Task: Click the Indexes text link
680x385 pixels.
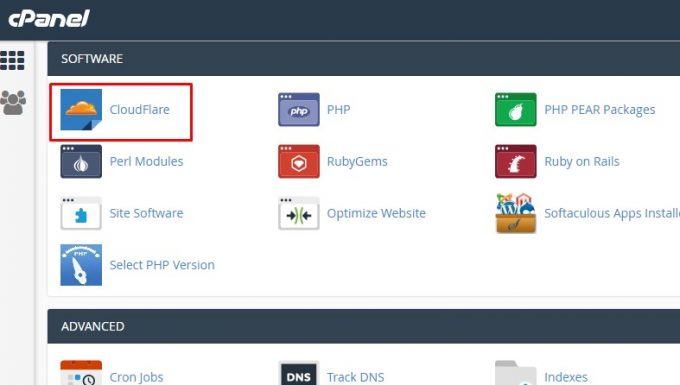Action: click(x=566, y=377)
